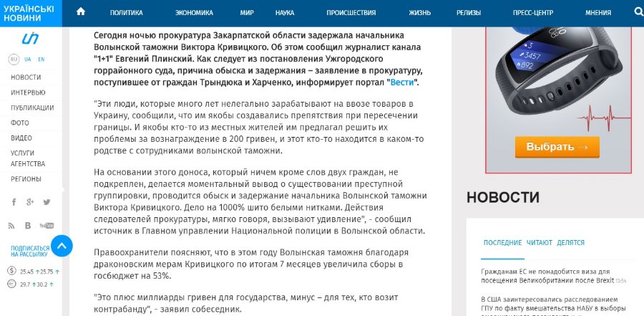644x316 pixels.
Task: Open the Google Plus sidebar icon
Action: pos(29,202)
